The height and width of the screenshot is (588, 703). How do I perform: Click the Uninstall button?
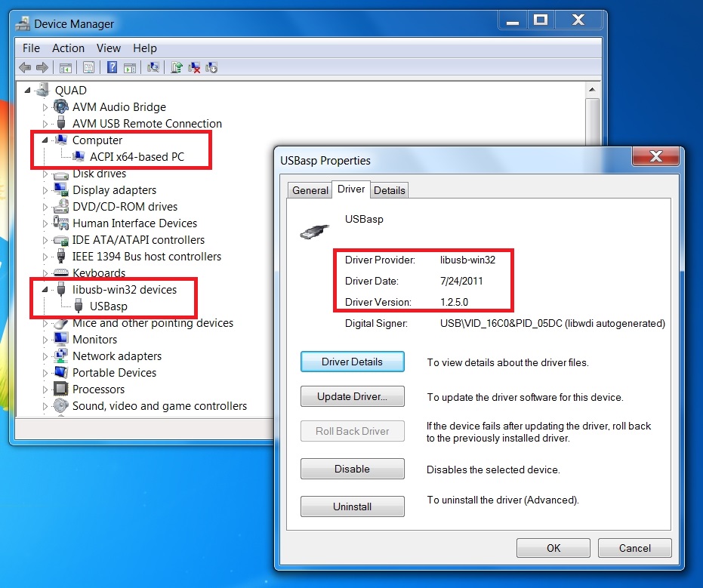353,507
